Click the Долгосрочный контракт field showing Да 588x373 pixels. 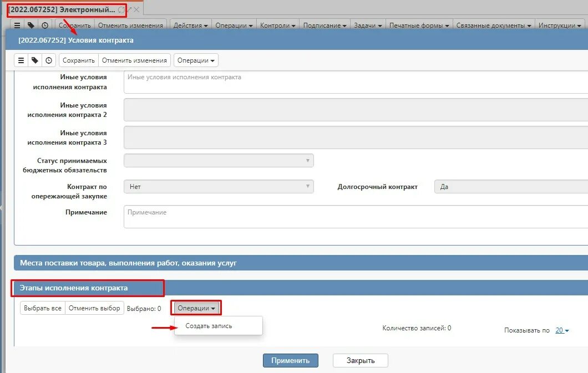[x=511, y=186]
